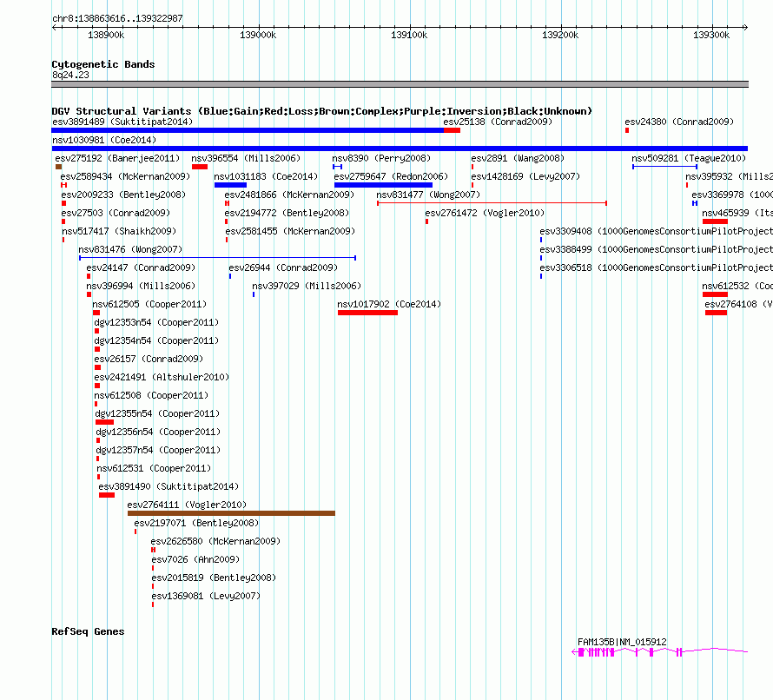
Task: Select the red span line under nsv831477
Action: click(x=492, y=203)
